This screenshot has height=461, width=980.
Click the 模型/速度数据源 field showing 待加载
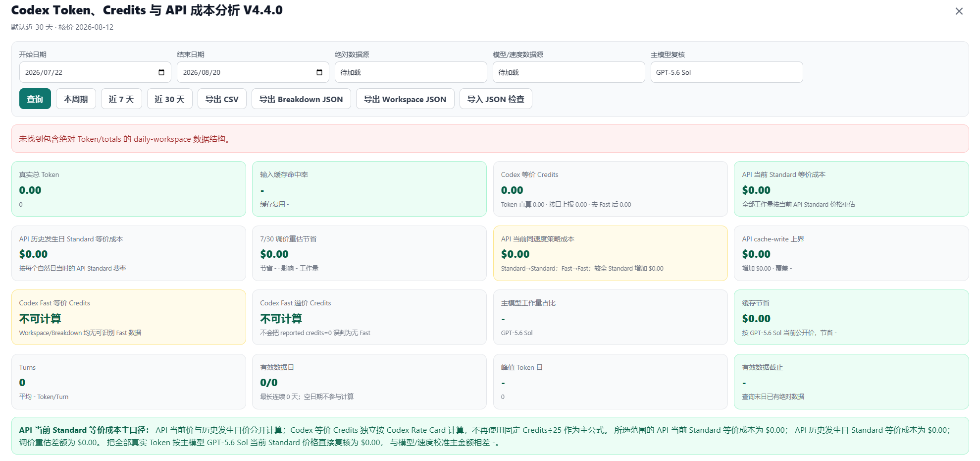(x=569, y=72)
